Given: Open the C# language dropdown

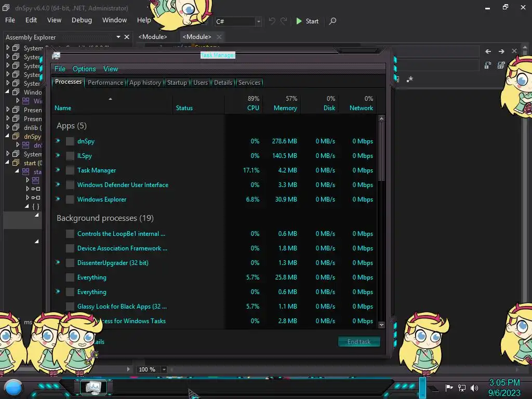Looking at the screenshot, I should pos(259,21).
